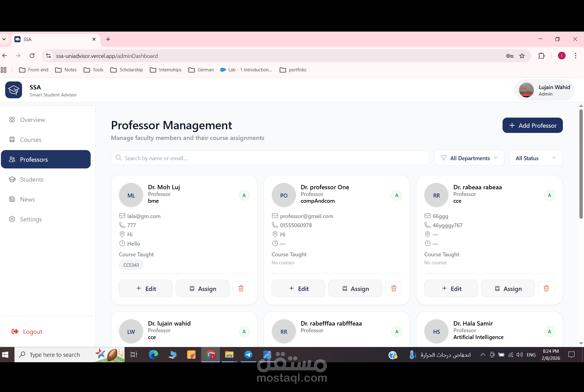Image resolution: width=584 pixels, height=392 pixels.
Task: Click the PO avatar of Dr. professor One
Action: coord(284,195)
